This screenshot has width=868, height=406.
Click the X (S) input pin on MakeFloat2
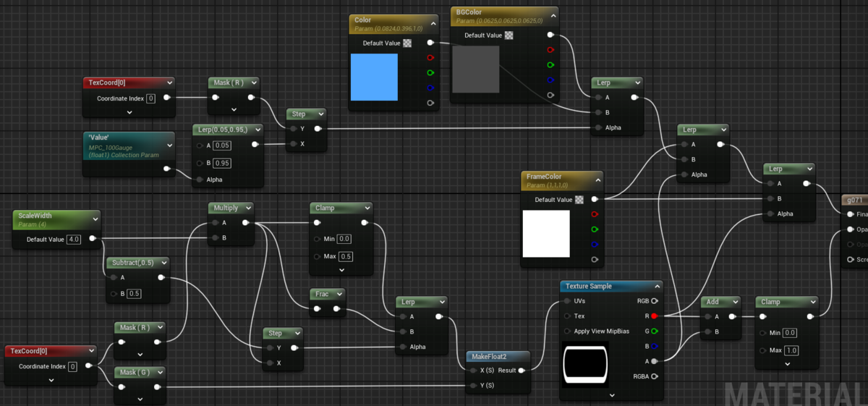tap(473, 370)
